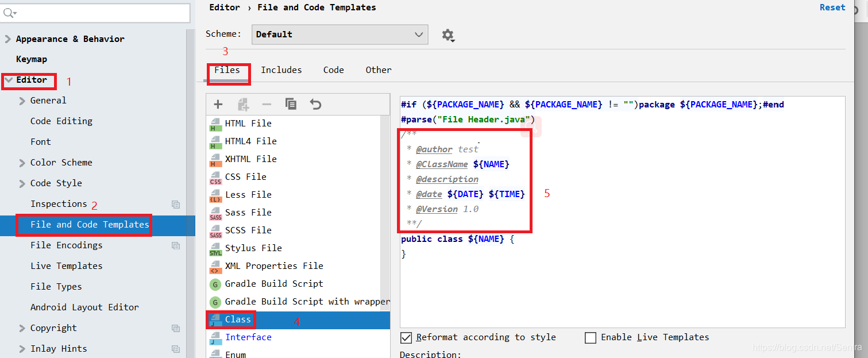The height and width of the screenshot is (358, 868).
Task: Open Code Editing settings
Action: pos(61,121)
